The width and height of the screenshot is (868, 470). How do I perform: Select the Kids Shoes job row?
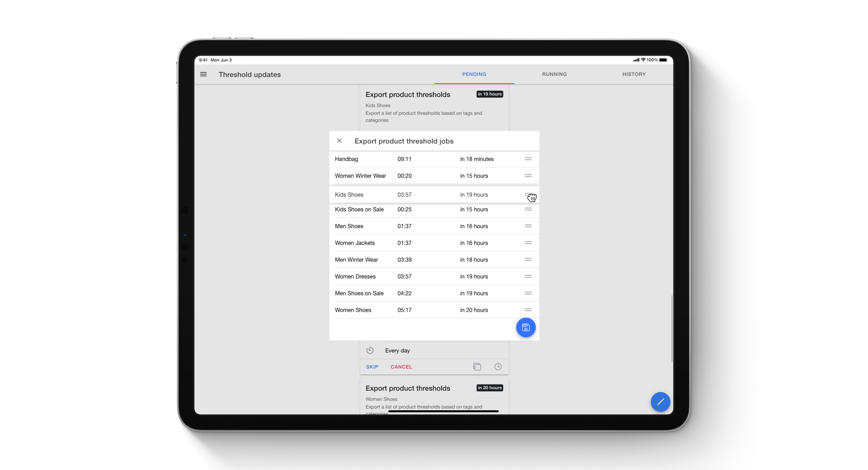click(404, 194)
